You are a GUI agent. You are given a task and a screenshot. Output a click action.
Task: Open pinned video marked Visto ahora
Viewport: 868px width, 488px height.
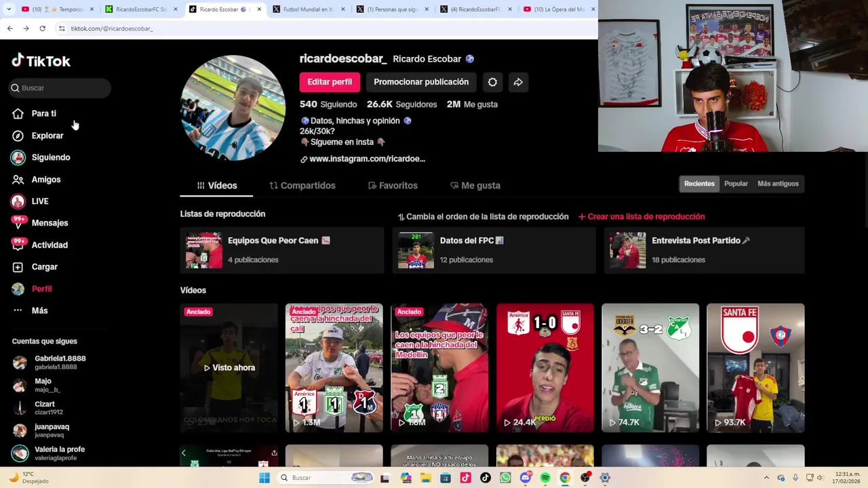(x=229, y=368)
